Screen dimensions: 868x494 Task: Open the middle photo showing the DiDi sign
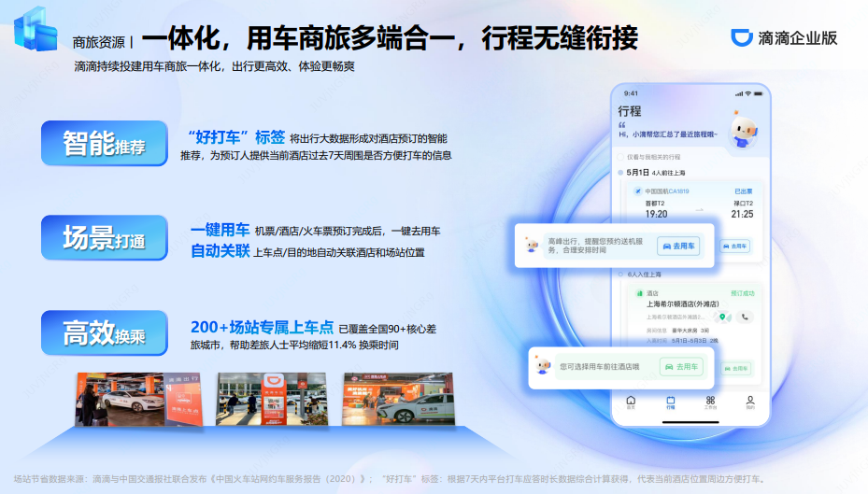(x=269, y=401)
